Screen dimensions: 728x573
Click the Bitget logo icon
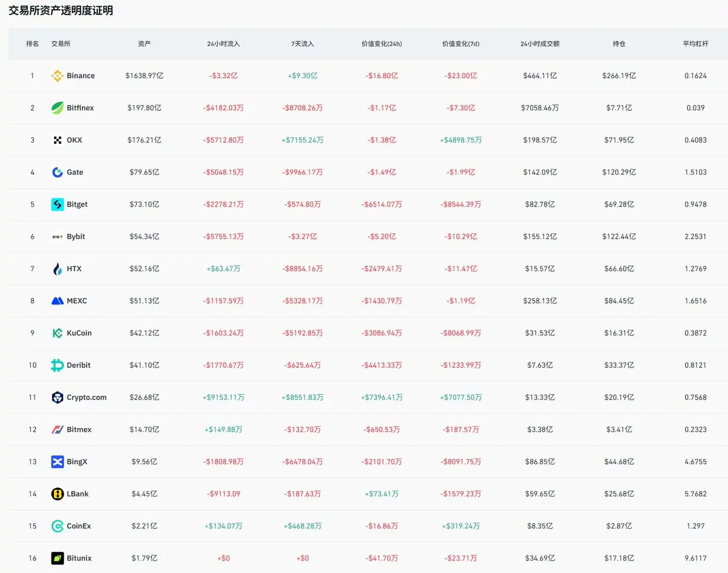[57, 204]
